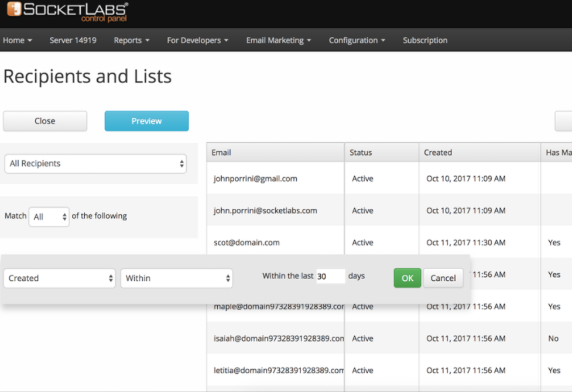This screenshot has width=572, height=392.
Task: Open the All Recipients dropdown
Action: pyautogui.click(x=95, y=164)
